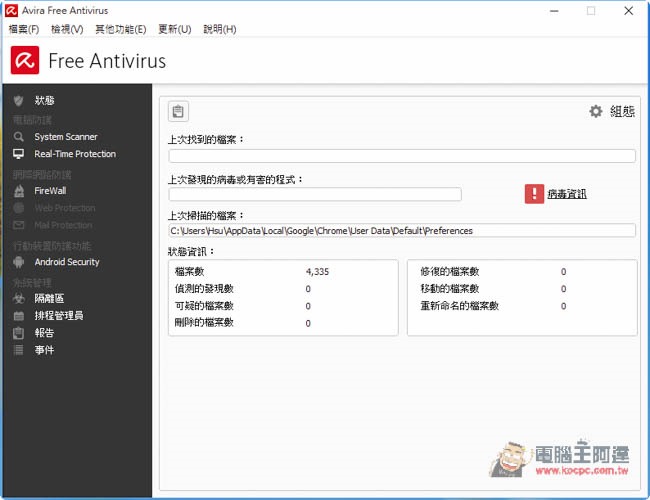
Task: Click the 上次發現的病毒或有害的程式 field
Action: pyautogui.click(x=315, y=194)
